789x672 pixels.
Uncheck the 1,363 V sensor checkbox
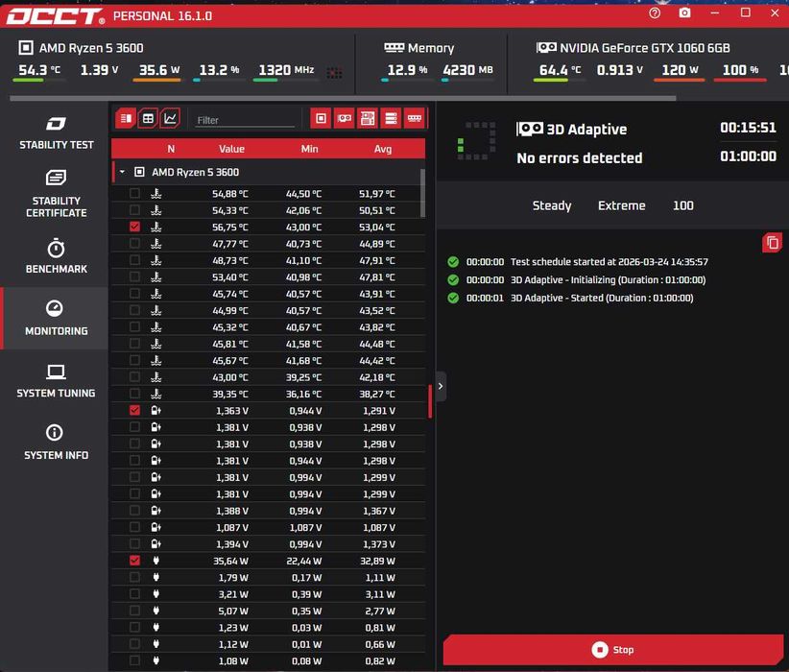click(x=134, y=410)
